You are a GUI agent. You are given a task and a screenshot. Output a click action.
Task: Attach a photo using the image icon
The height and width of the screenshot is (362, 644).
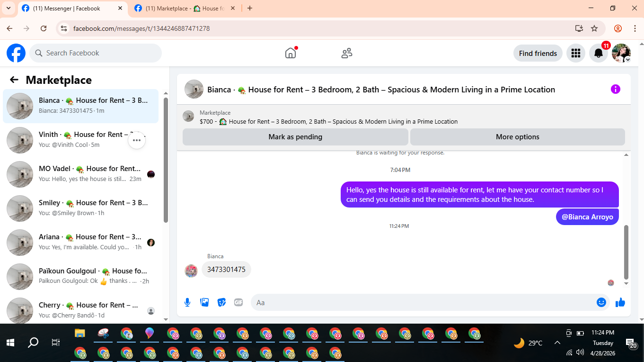(x=204, y=302)
